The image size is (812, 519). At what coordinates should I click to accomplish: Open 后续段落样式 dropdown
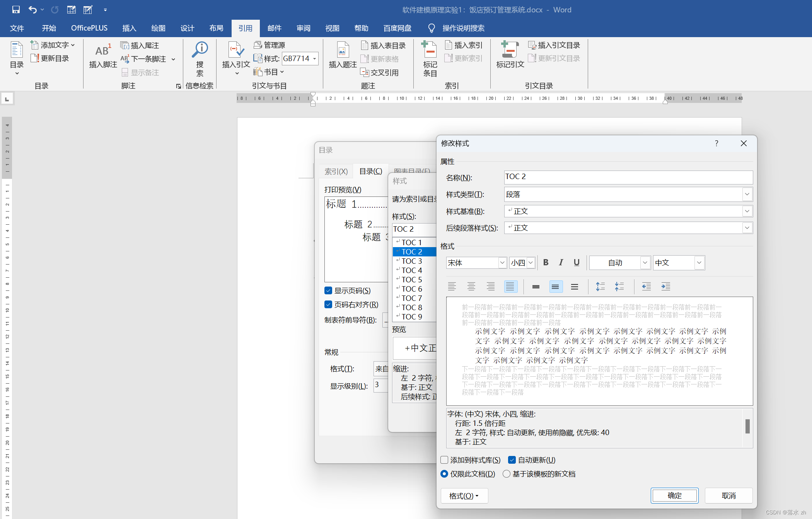(x=747, y=228)
